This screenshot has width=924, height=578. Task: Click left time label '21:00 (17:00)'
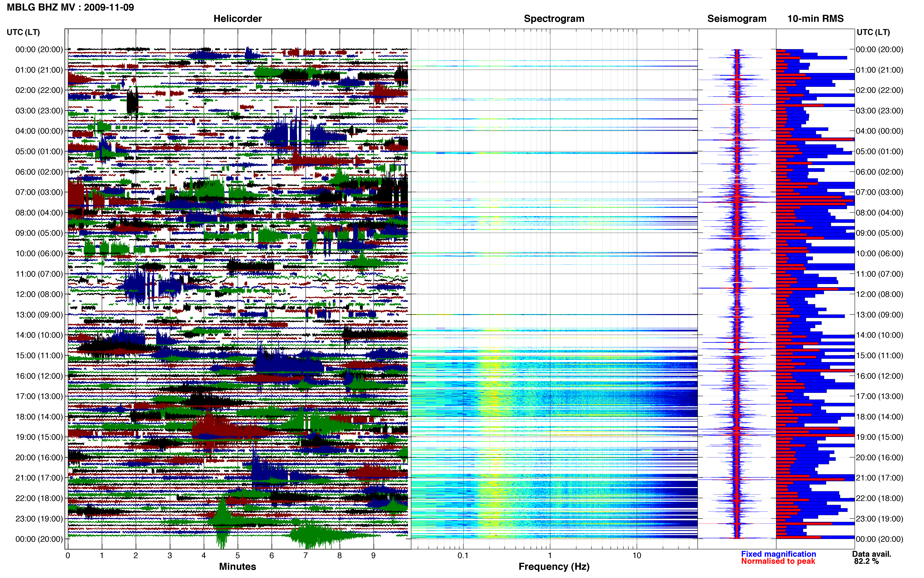click(x=39, y=478)
